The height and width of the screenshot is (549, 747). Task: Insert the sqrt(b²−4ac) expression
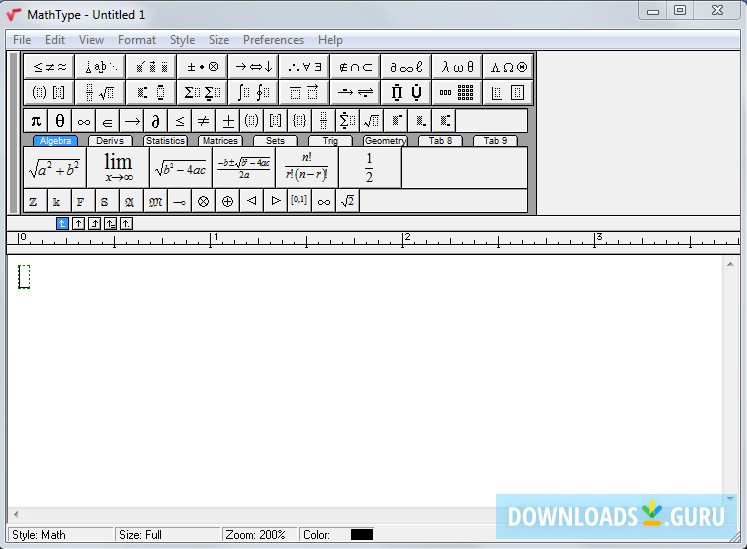tap(181, 168)
